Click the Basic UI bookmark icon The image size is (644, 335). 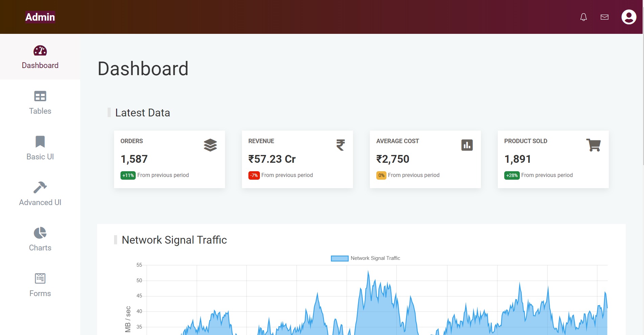pos(40,142)
